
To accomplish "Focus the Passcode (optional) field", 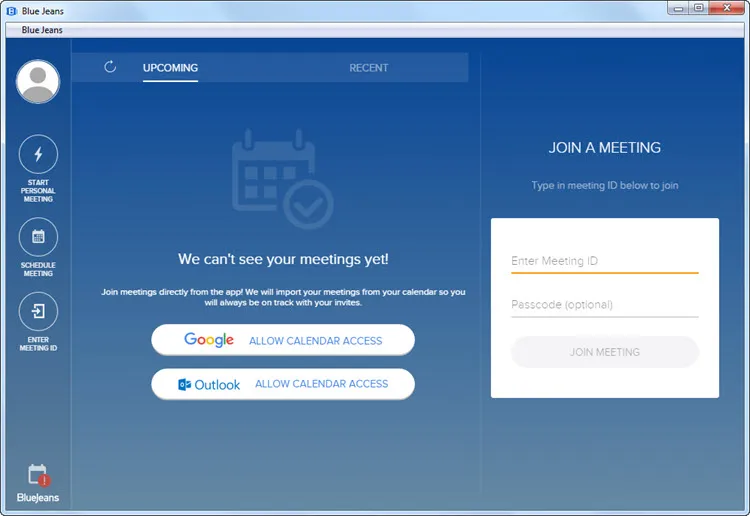I will (605, 305).
